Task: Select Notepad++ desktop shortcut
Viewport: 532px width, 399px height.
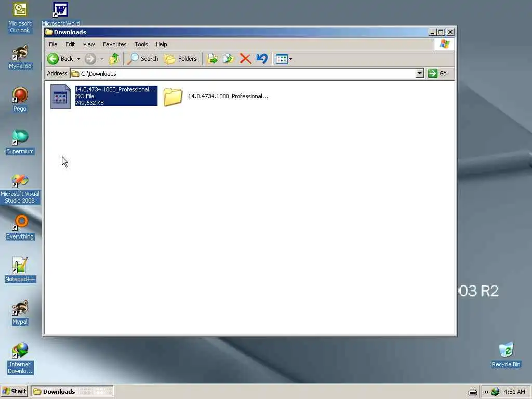Action: [x=20, y=270]
